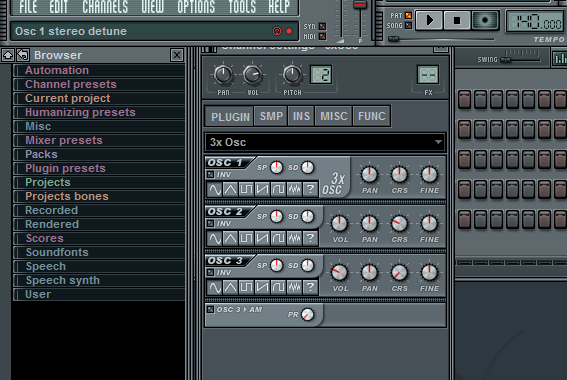Click the Stop button
This screenshot has height=380, width=567.
coord(457,20)
